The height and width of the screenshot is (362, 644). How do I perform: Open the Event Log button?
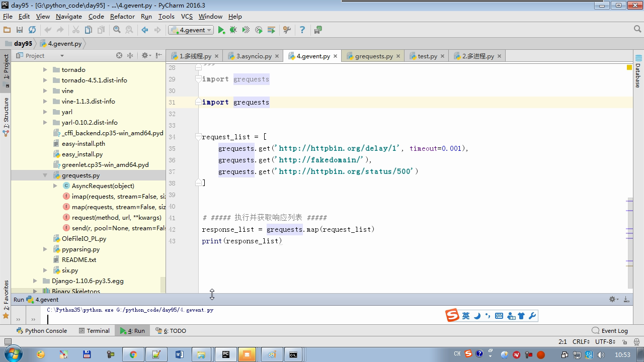(610, 331)
